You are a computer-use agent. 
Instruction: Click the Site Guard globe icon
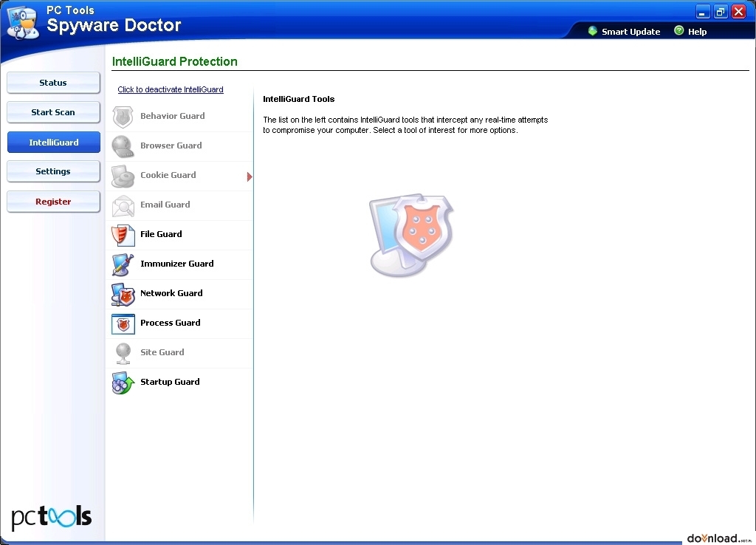(x=123, y=353)
